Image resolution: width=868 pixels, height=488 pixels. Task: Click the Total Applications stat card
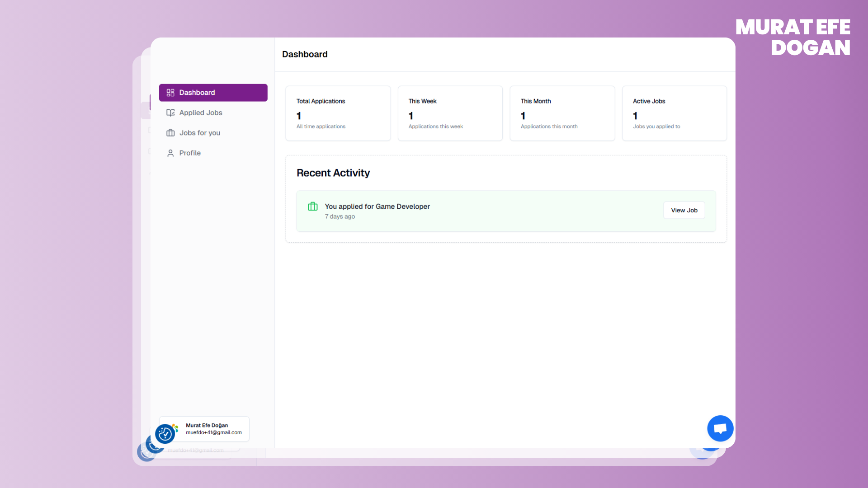338,113
